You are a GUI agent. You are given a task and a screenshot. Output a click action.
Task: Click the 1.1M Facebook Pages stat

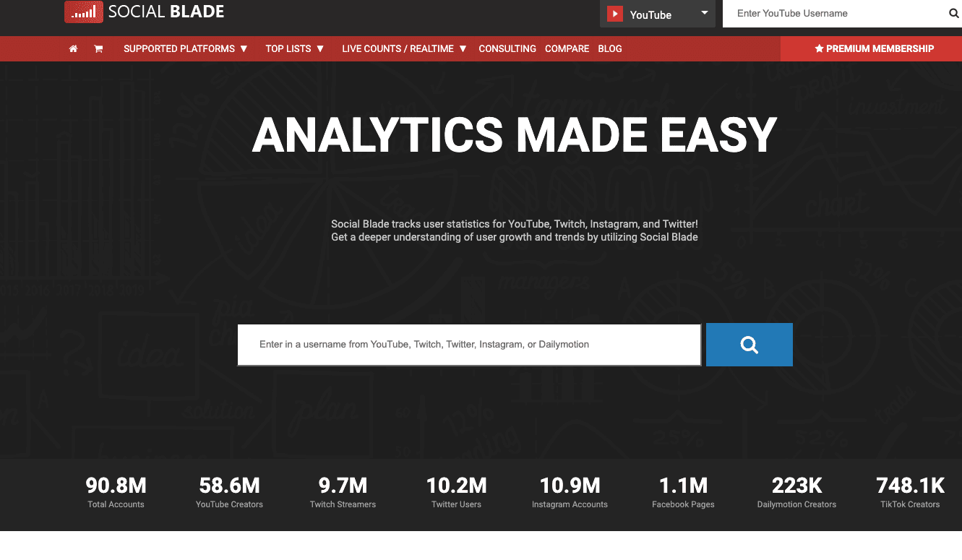click(x=683, y=493)
